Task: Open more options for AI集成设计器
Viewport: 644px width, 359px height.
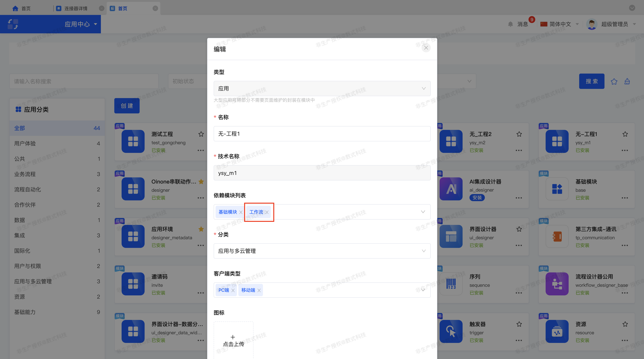Action: 519,198
